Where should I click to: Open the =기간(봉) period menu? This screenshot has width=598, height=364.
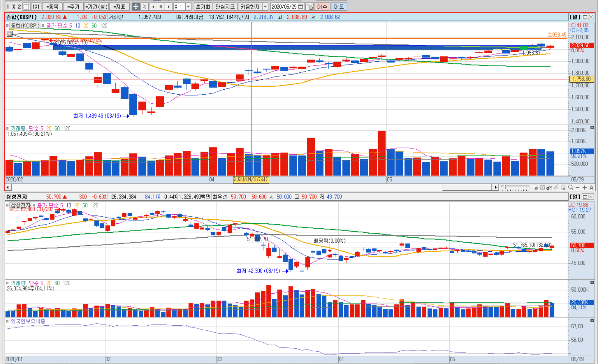coord(96,7)
